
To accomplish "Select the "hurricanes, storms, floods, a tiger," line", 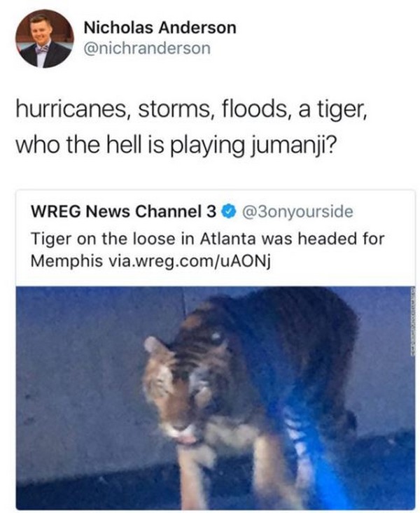I will (192, 109).
